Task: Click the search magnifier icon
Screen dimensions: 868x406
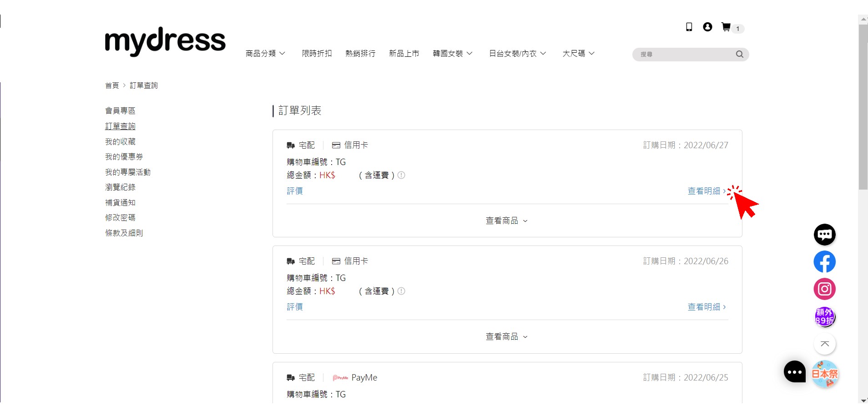Action: pyautogui.click(x=740, y=54)
